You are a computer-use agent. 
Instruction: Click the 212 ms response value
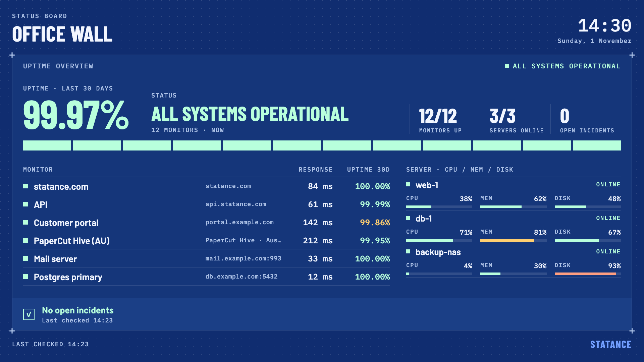(x=318, y=241)
